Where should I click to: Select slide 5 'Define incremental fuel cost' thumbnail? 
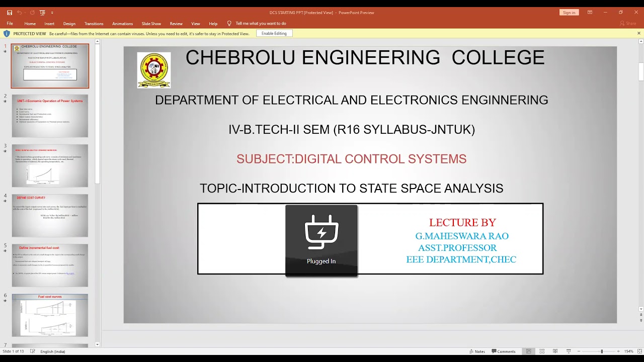tap(50, 265)
